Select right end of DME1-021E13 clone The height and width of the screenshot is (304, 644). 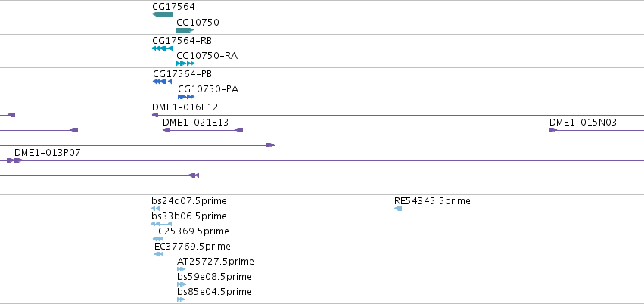(238, 130)
